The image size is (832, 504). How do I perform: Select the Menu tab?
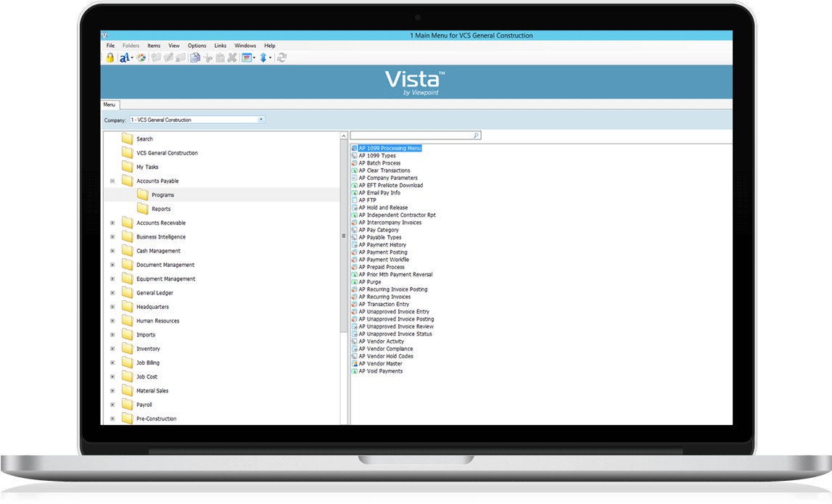pyautogui.click(x=110, y=105)
